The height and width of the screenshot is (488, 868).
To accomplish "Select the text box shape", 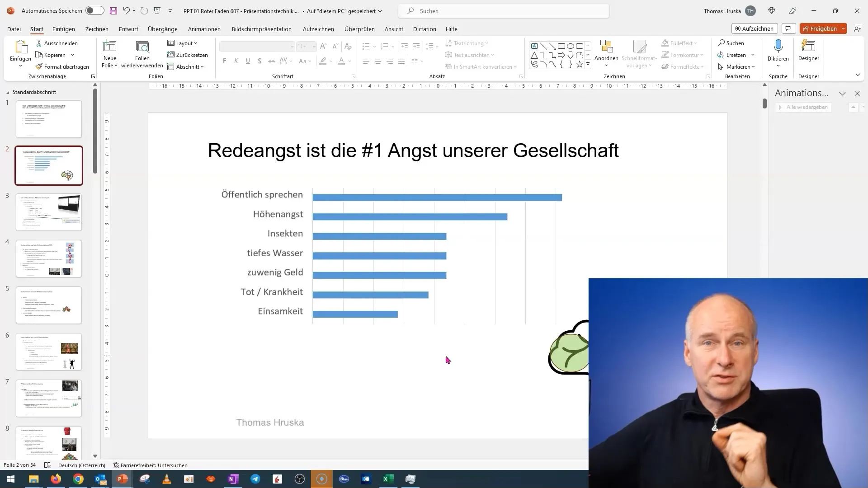I will click(534, 46).
